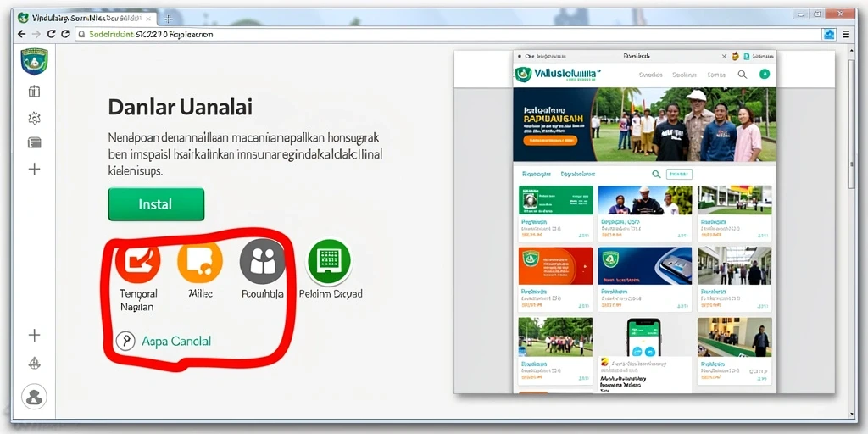Viewport: 868px width, 434px height.
Task: Open the smartphone mockup thumbnail
Action: point(645,337)
